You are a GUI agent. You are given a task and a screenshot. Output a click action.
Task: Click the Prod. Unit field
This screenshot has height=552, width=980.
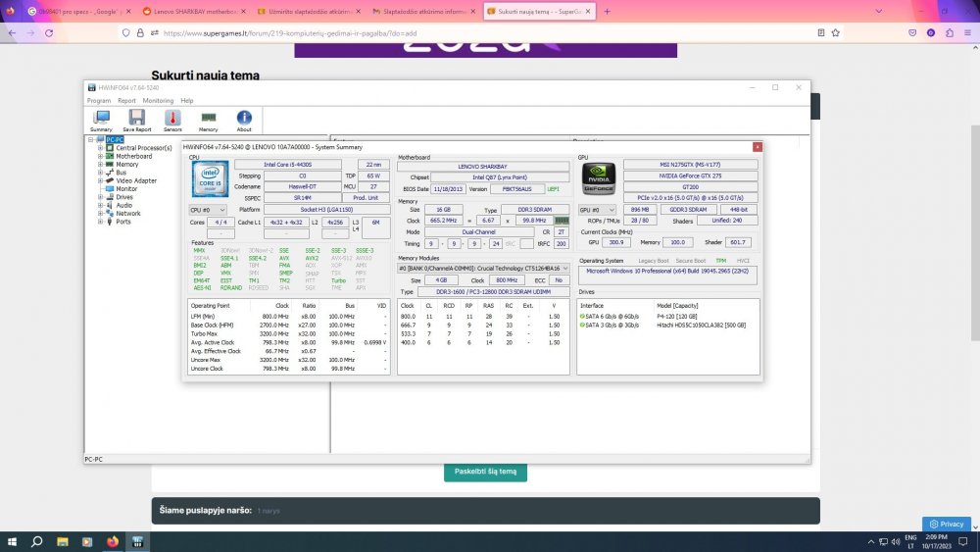366,198
